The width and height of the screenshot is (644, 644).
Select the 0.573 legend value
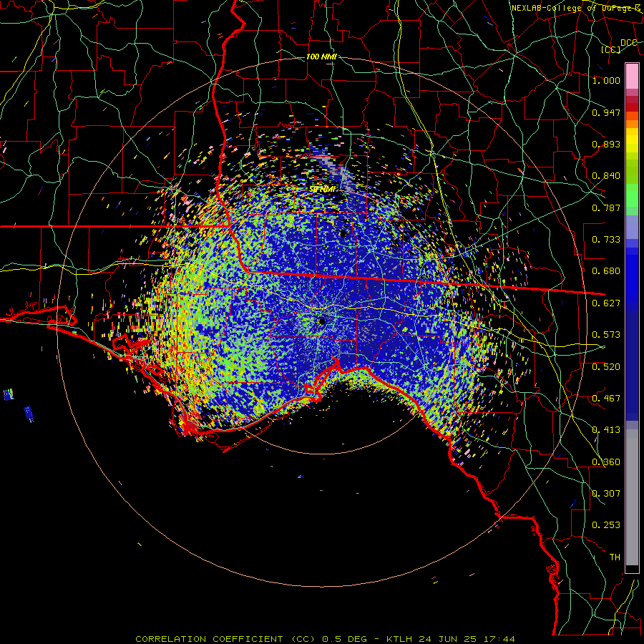[x=606, y=335]
